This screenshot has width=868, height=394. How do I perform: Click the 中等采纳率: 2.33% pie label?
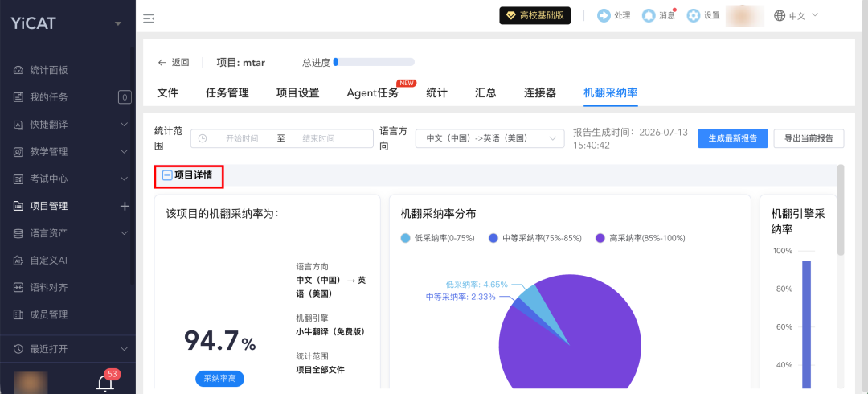pos(461,297)
